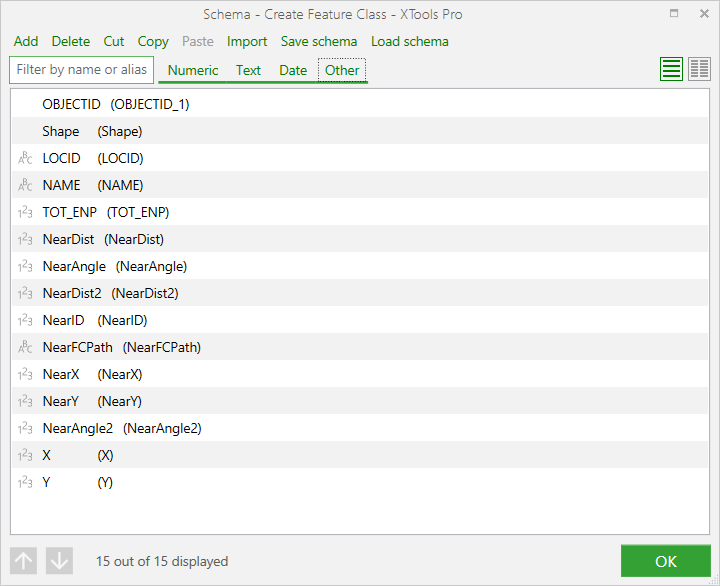Add a new field
This screenshot has width=720, height=586.
tap(26, 41)
